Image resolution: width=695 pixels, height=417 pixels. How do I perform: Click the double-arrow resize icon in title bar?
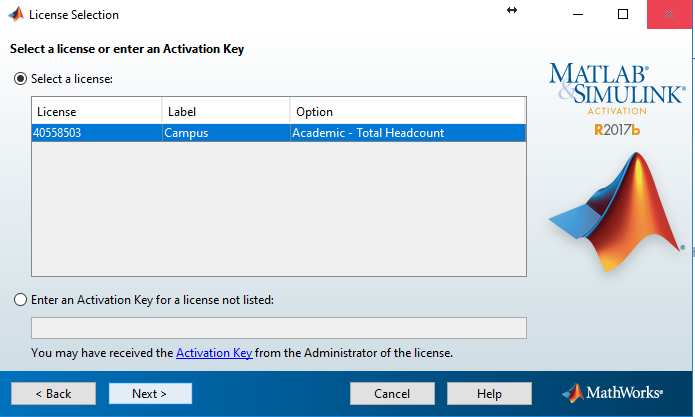512,10
